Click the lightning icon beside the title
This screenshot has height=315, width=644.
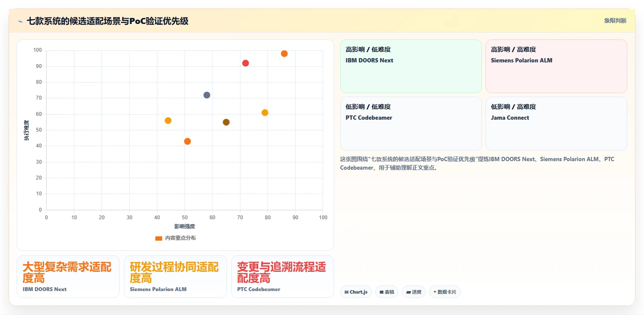(x=20, y=21)
